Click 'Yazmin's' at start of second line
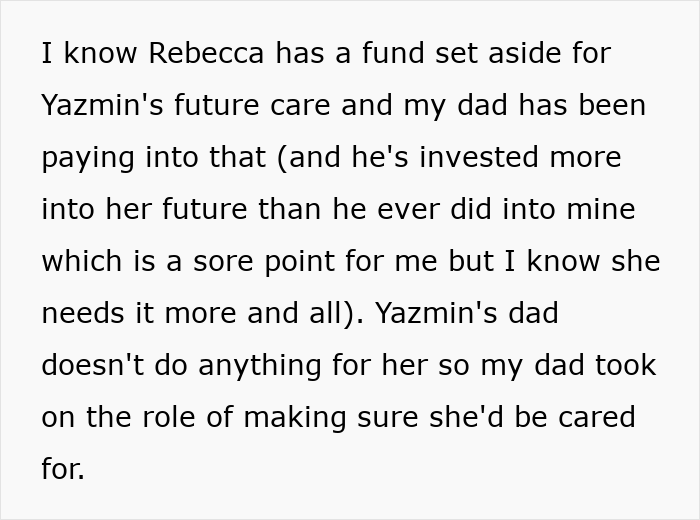This screenshot has height=520, width=700. tap(102, 105)
